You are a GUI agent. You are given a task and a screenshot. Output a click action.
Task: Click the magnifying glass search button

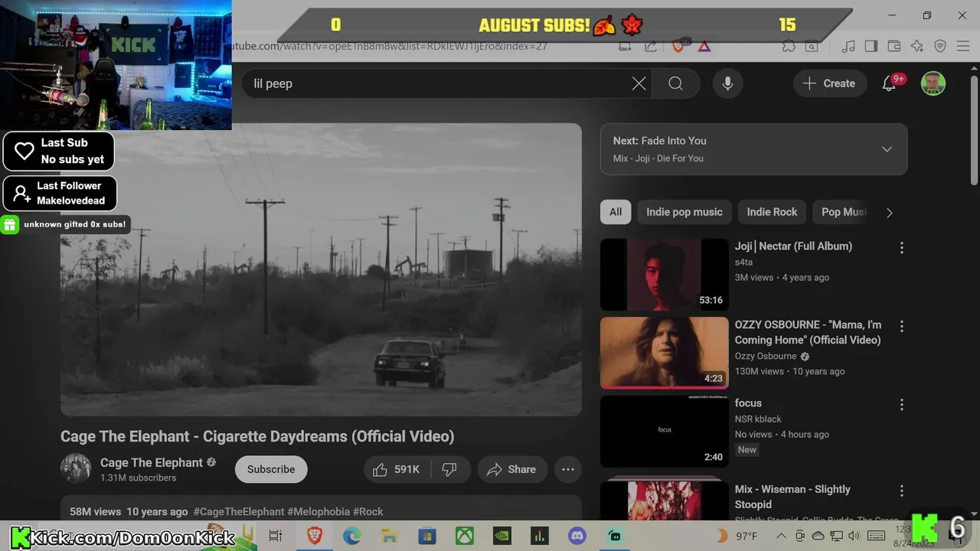pyautogui.click(x=675, y=83)
